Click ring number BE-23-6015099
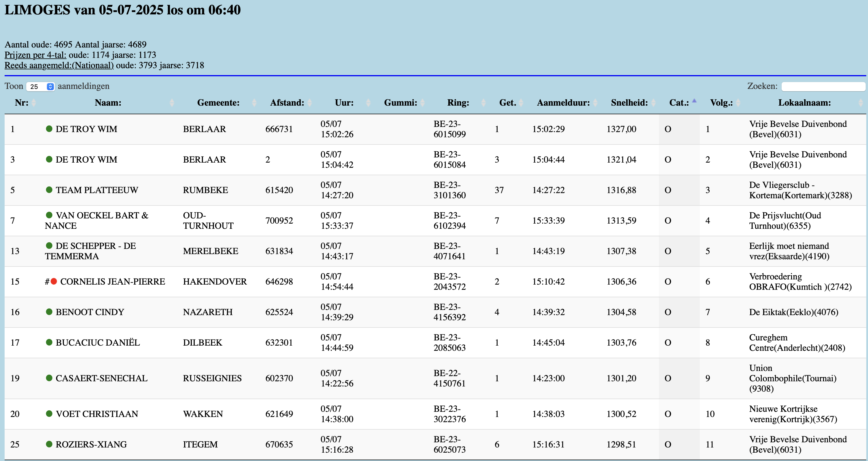Screen dimensions: 868x461 [449, 129]
